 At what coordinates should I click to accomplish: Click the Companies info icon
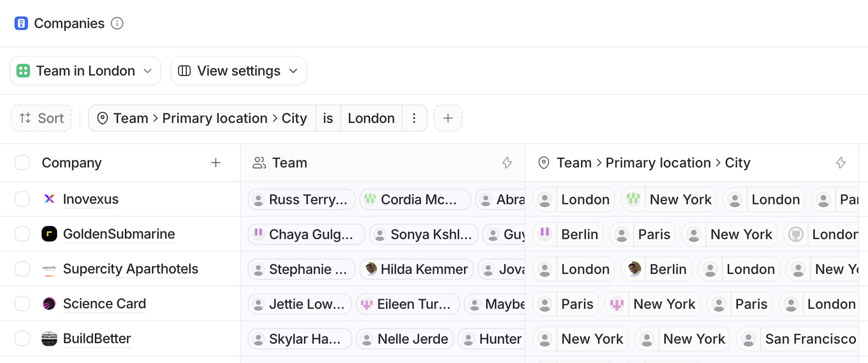click(x=117, y=24)
